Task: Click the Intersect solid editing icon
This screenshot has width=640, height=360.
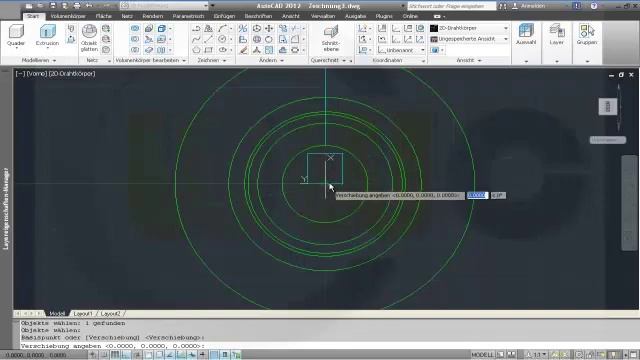Action: coord(135,50)
